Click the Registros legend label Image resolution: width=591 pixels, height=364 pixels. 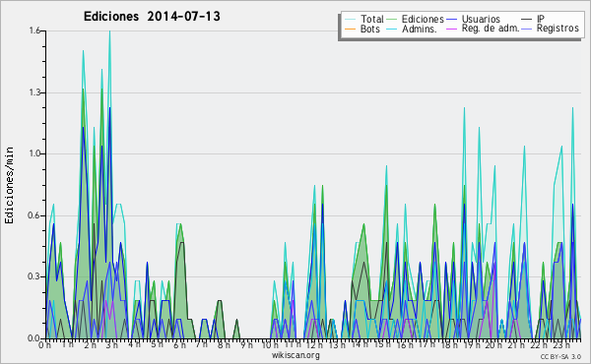click(x=558, y=29)
